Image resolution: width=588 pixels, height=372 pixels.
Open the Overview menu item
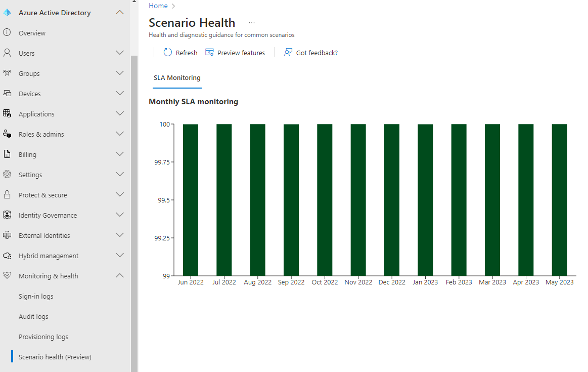(x=32, y=33)
